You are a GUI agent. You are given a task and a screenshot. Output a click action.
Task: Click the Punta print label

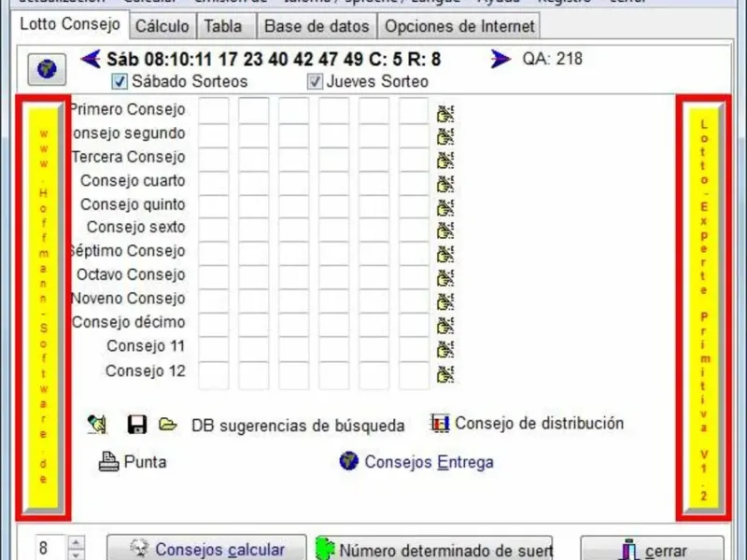pos(145,462)
